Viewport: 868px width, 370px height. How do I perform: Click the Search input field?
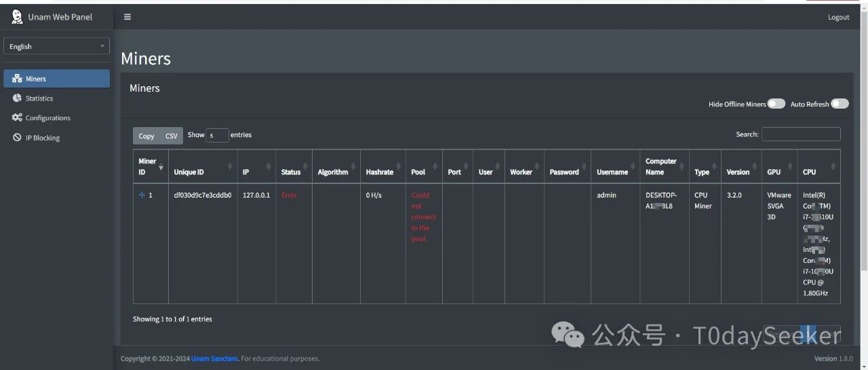pyautogui.click(x=801, y=134)
